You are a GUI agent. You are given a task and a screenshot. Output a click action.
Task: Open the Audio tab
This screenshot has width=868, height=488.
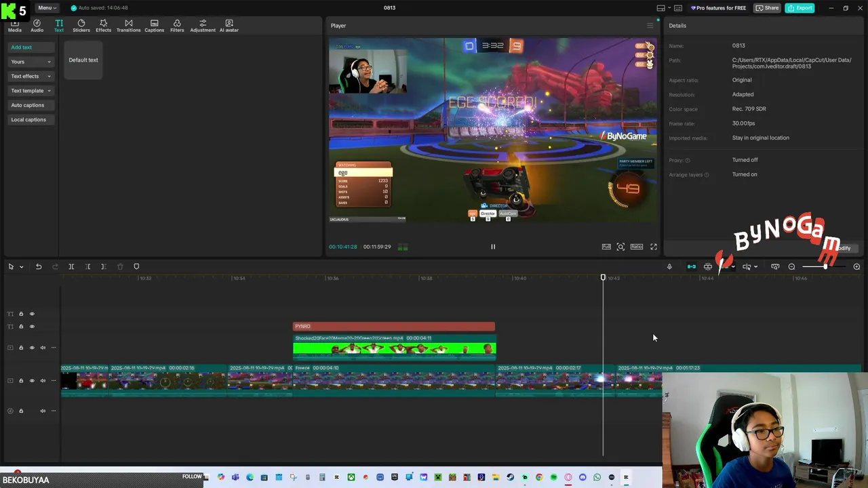[37, 26]
